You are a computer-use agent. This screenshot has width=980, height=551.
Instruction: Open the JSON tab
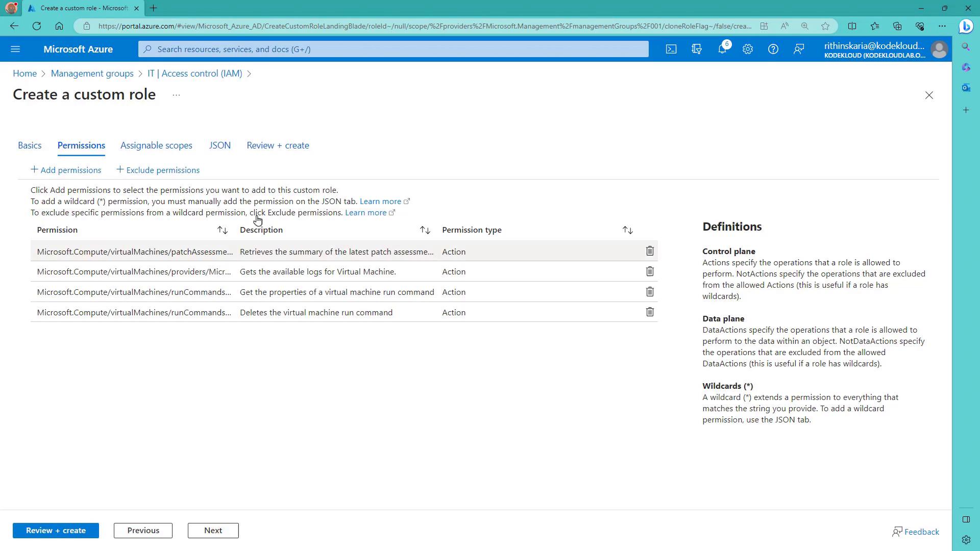(x=219, y=145)
